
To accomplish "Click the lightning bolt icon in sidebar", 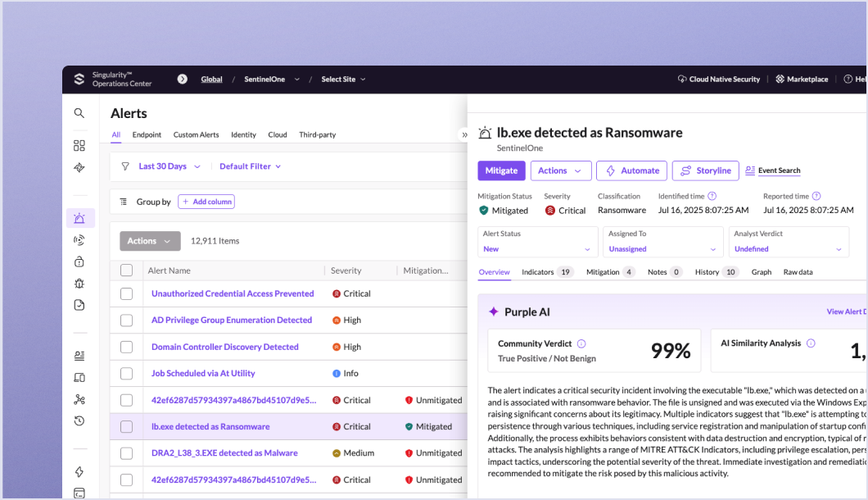I will (79, 472).
